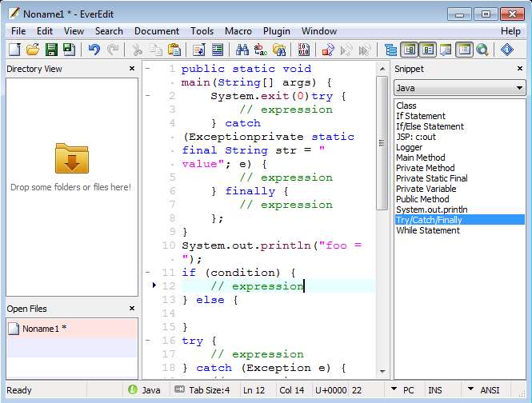
Task: Click the Redo arrow icon
Action: 113,50
